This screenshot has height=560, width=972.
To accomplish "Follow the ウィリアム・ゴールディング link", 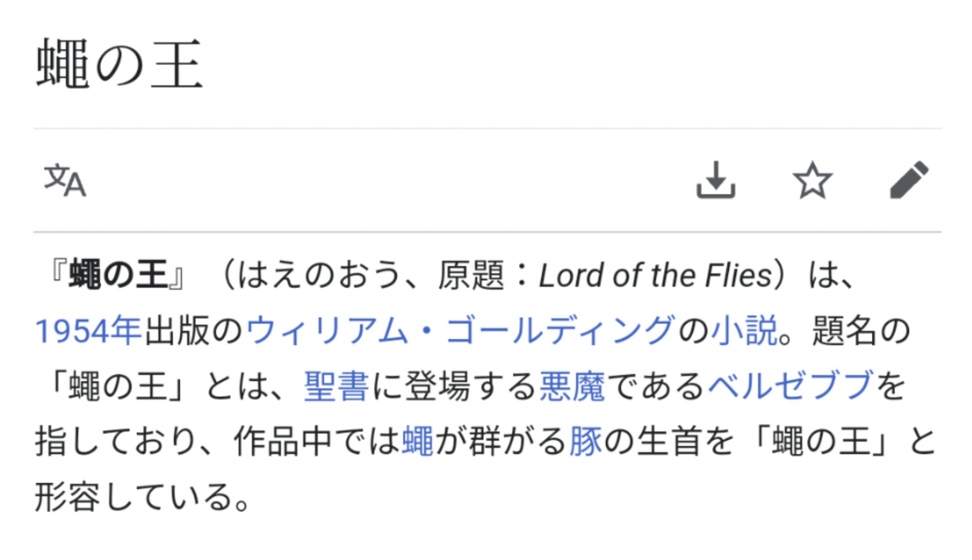I will (461, 331).
